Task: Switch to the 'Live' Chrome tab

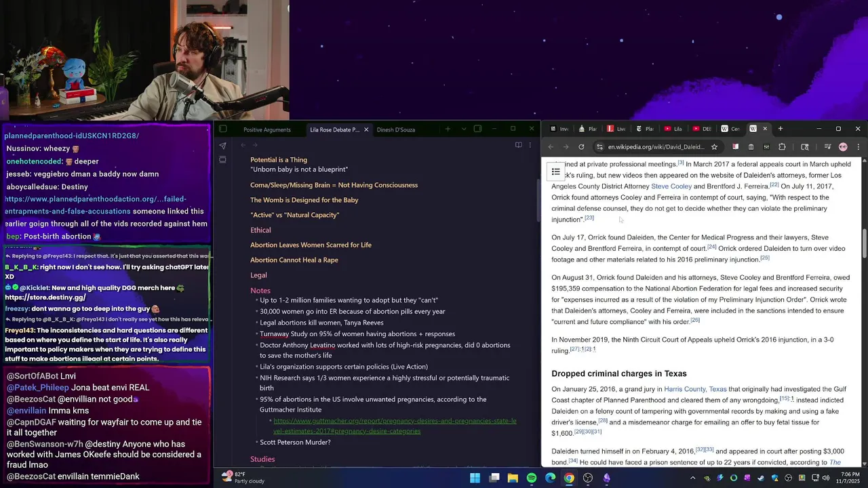Action: point(616,129)
